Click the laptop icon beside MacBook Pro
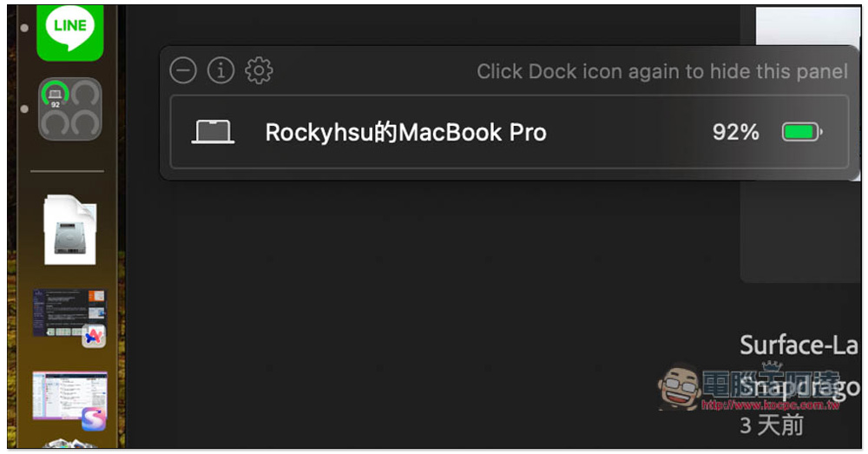Viewport: 868px width, 454px height. pos(214,132)
